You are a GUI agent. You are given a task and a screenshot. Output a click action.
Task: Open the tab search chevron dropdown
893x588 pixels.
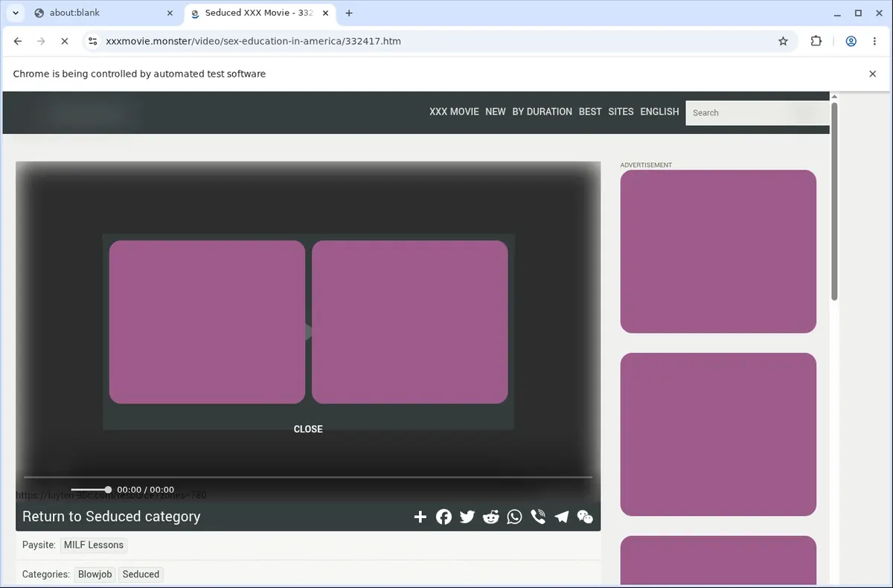pyautogui.click(x=16, y=13)
